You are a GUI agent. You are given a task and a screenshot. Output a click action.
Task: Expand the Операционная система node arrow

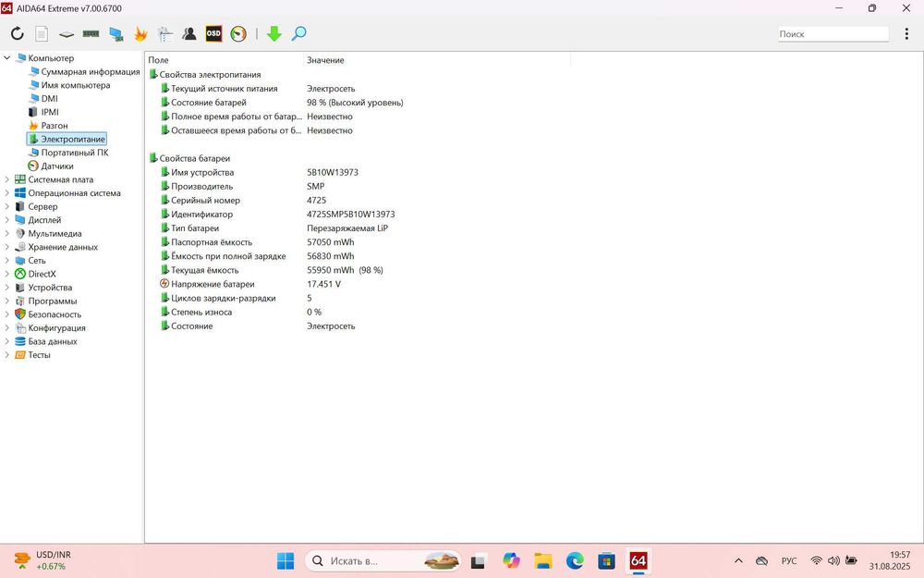(7, 193)
